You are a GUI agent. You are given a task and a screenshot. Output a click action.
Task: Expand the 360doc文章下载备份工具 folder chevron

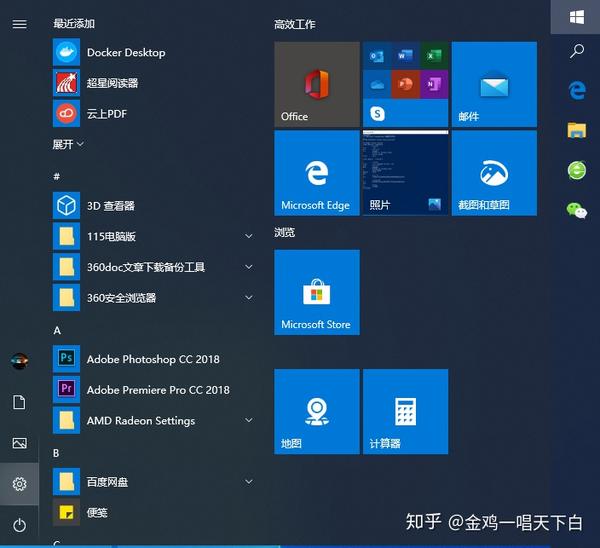(249, 267)
